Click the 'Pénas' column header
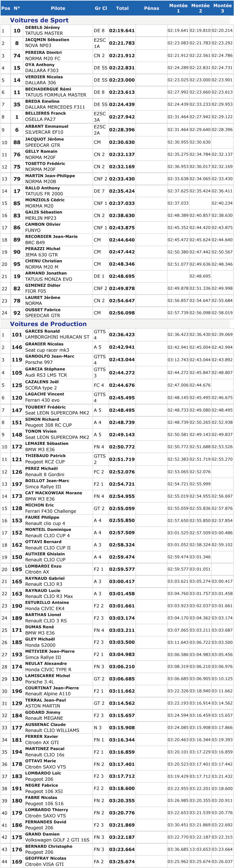This screenshot has height=868, width=234. coord(151,8)
